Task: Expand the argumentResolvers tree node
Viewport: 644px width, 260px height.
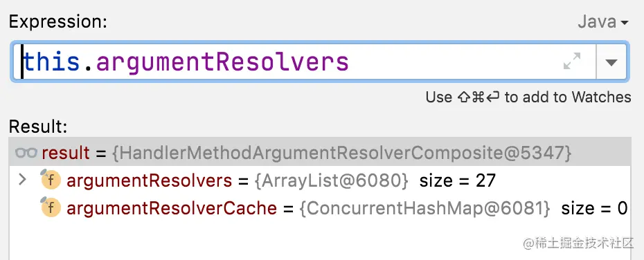Action: (x=23, y=180)
